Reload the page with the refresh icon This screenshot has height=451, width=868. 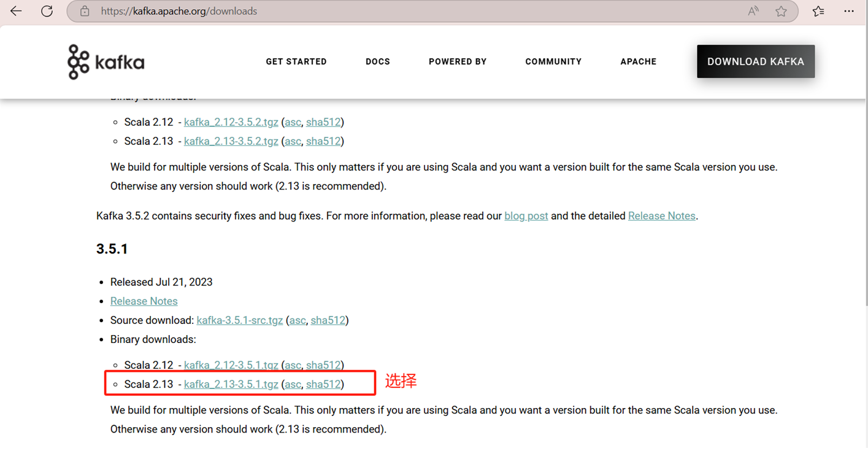[47, 11]
